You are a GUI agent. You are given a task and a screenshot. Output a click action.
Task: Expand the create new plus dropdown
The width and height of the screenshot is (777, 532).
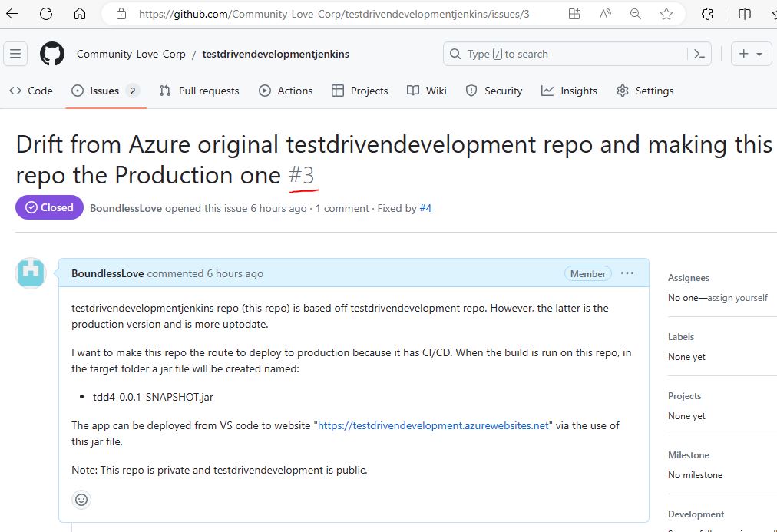click(x=750, y=54)
